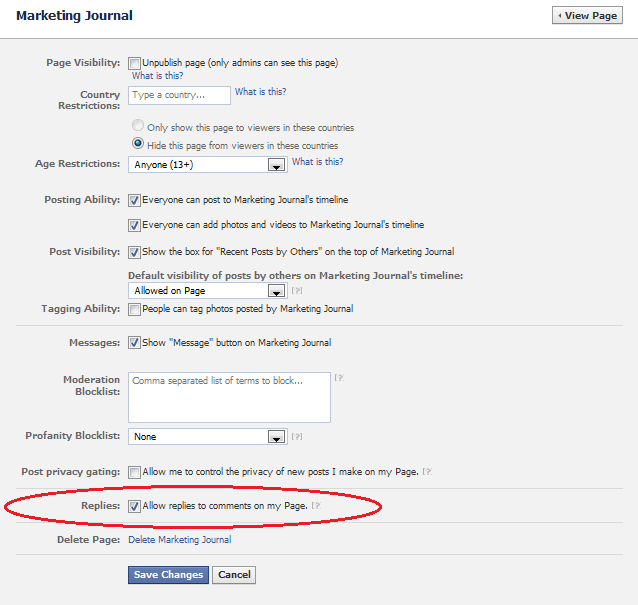Click help icon after Allowed on Page dropdown
Image resolution: width=638 pixels, height=605 pixels.
[297, 290]
